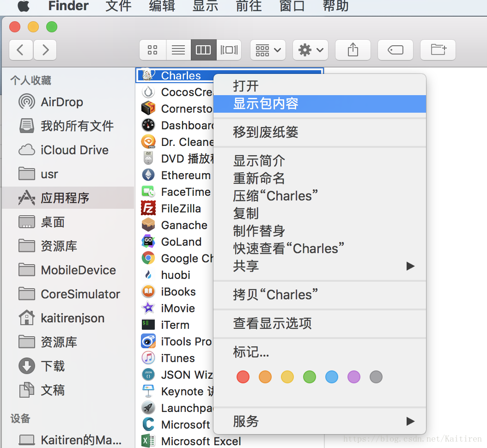The image size is (487, 448).
Task: Click the edit tags toolbar button
Action: [x=396, y=50]
